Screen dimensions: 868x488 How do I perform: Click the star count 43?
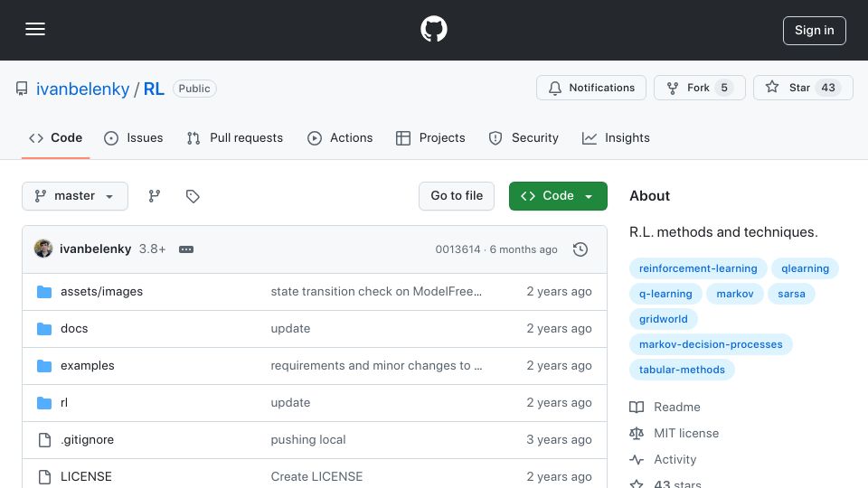[828, 88]
